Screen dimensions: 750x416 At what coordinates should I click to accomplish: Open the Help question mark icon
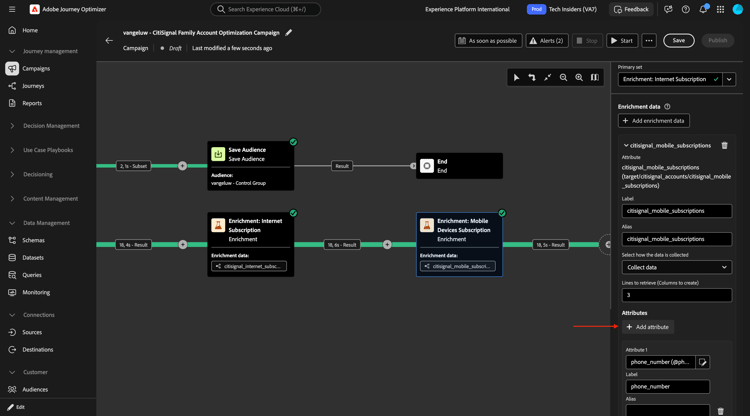685,9
